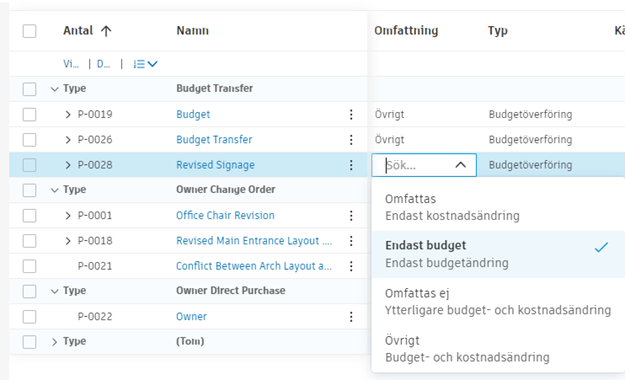The width and height of the screenshot is (625, 380).
Task: Expand row P-0028
Action: click(68, 165)
